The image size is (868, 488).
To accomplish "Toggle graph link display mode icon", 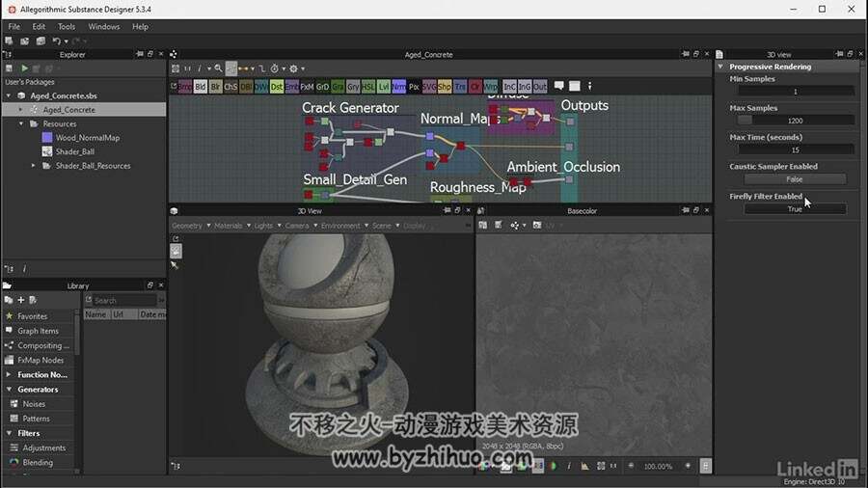I will point(261,68).
